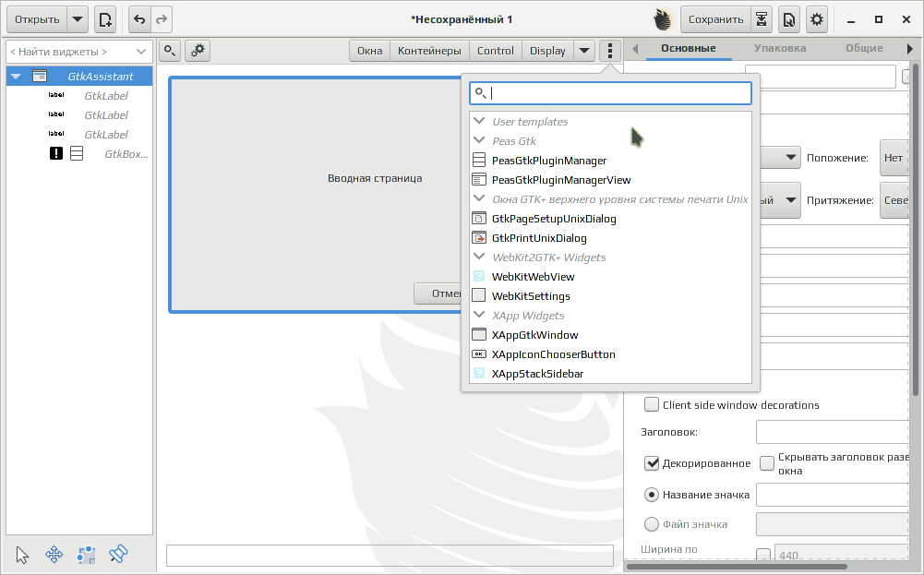Click the save-as icon next to Сохранить
924x575 pixels.
(762, 19)
